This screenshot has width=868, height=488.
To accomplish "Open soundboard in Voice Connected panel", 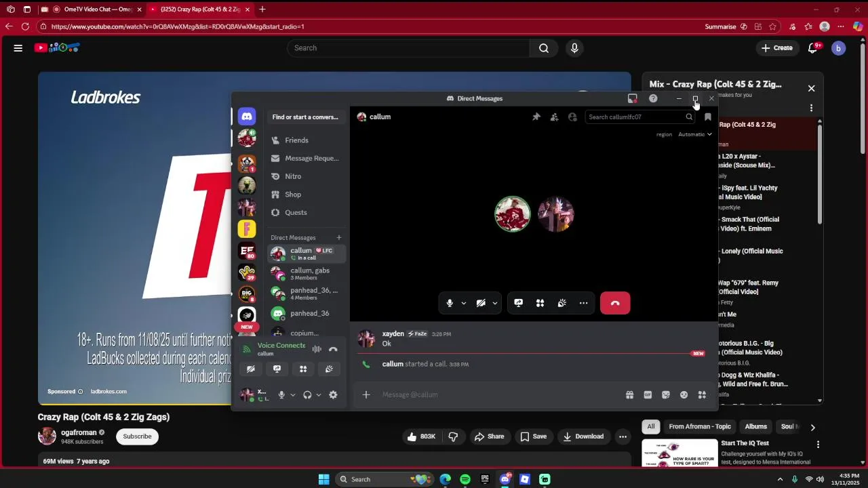I will [x=329, y=369].
